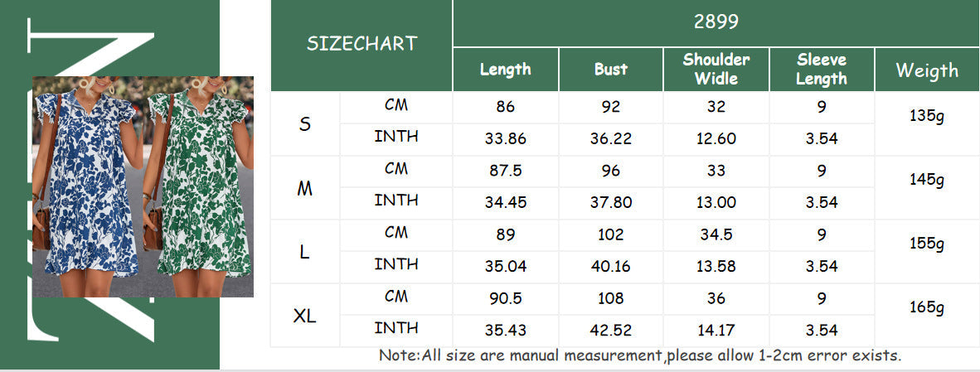The image size is (980, 372).
Task: Click the 33.86 length value
Action: coord(505,138)
